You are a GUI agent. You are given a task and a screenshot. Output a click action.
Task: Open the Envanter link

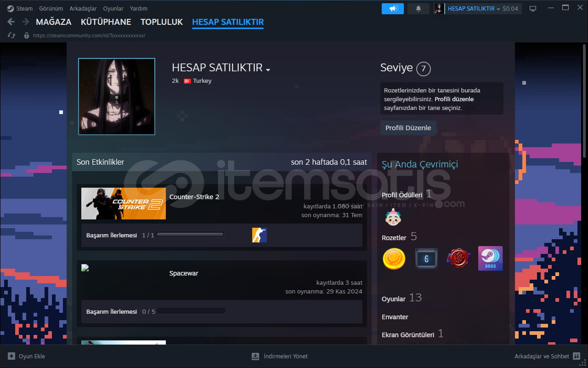(395, 317)
